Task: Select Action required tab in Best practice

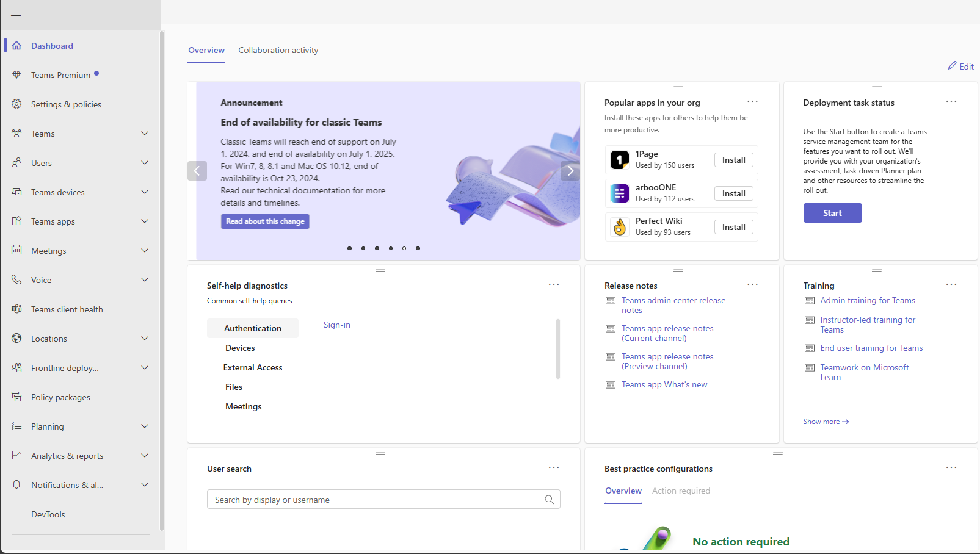Action: [681, 491]
